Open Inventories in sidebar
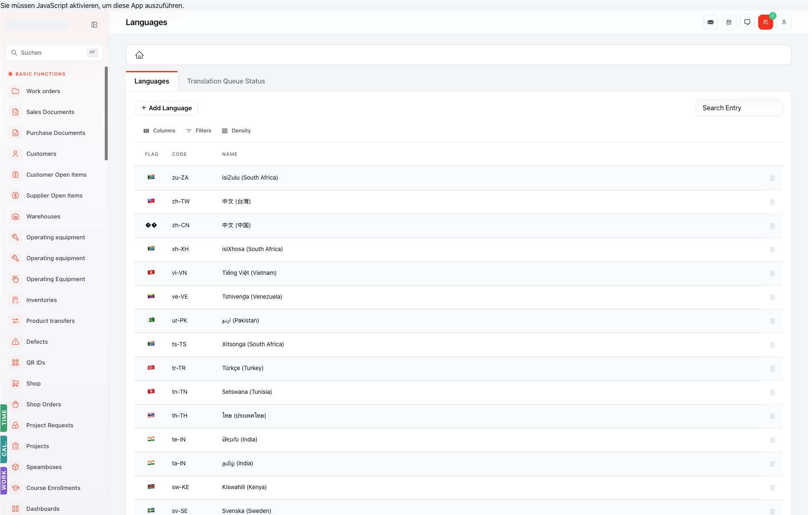 [54, 300]
